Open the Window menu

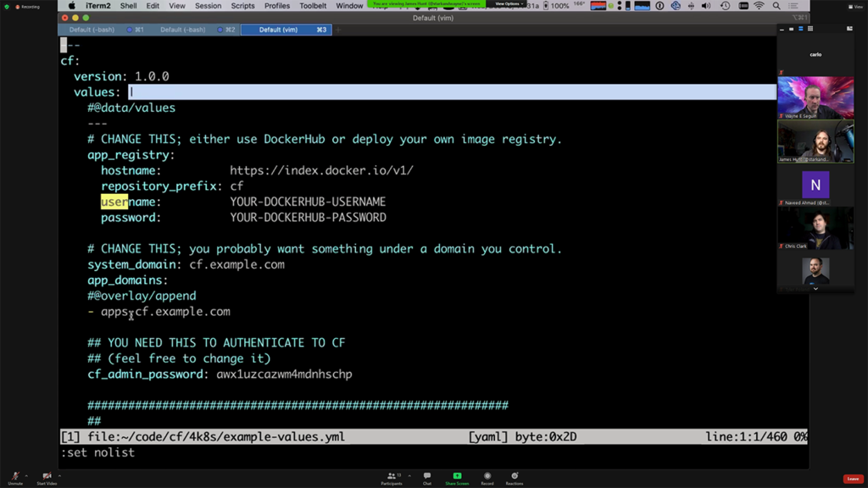[349, 6]
